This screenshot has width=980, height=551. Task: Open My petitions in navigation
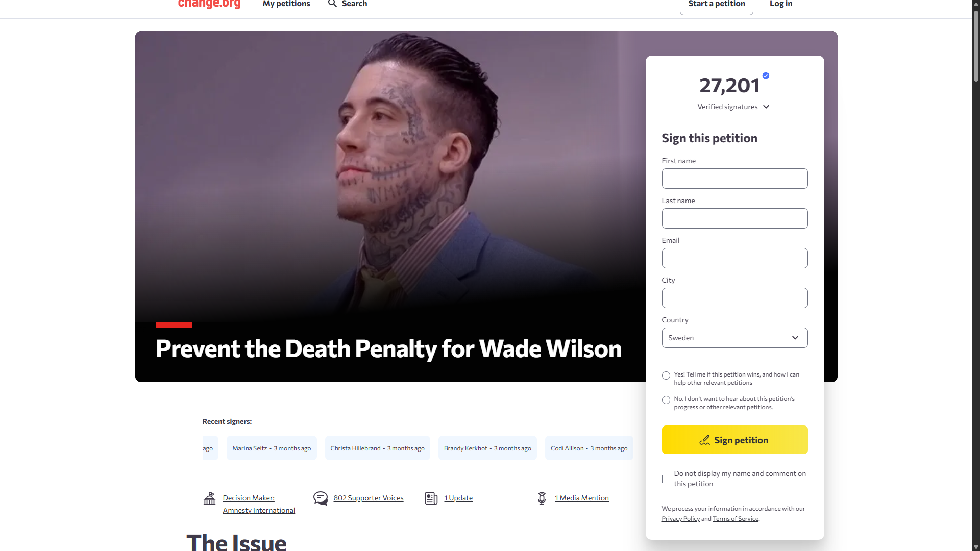286,4
